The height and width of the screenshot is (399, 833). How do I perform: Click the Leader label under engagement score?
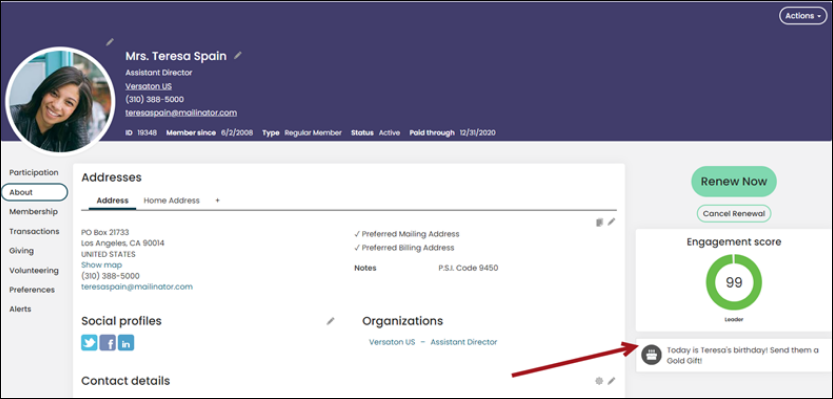tap(734, 320)
